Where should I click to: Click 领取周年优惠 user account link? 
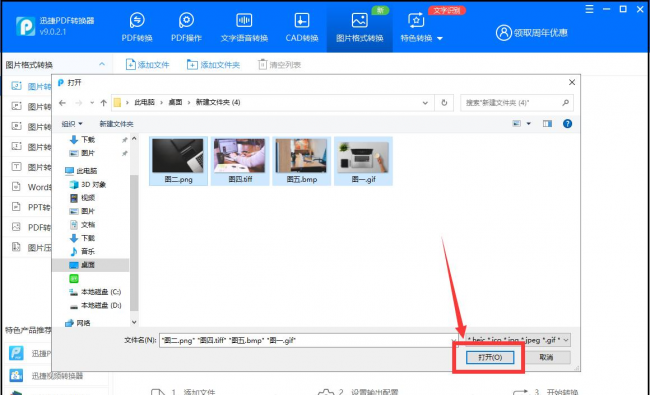click(x=531, y=32)
